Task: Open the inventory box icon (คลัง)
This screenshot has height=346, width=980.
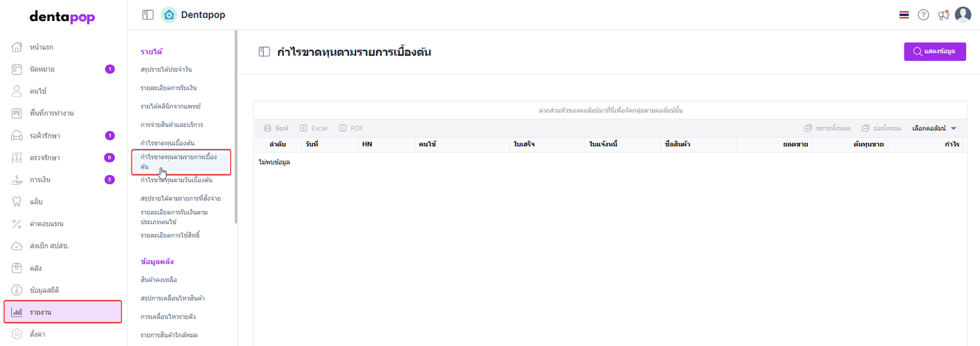Action: 17,268
